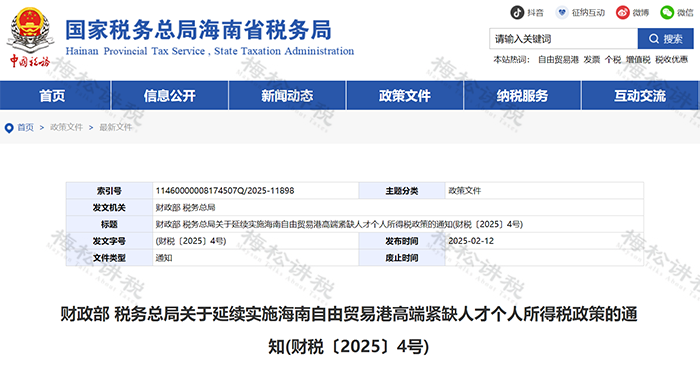
Task: Click the national emblem tax logo
Action: coord(30,37)
